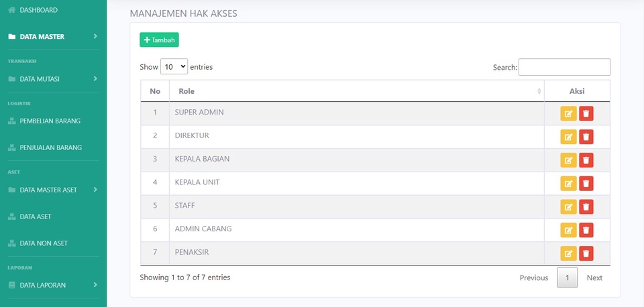Delete the DIREKTUR role with trash icon
Screen dimensions: 644x307
586,137
